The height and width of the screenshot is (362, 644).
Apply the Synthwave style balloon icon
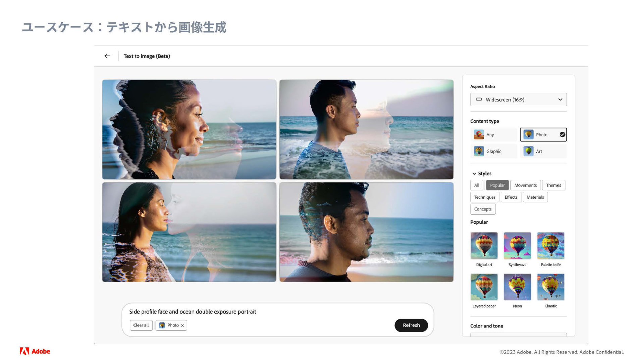tap(517, 246)
